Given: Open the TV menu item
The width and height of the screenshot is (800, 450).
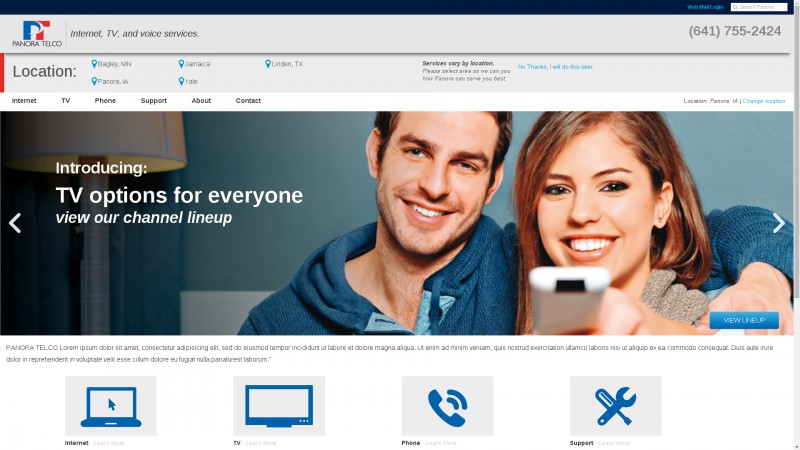Looking at the screenshot, I should 66,101.
